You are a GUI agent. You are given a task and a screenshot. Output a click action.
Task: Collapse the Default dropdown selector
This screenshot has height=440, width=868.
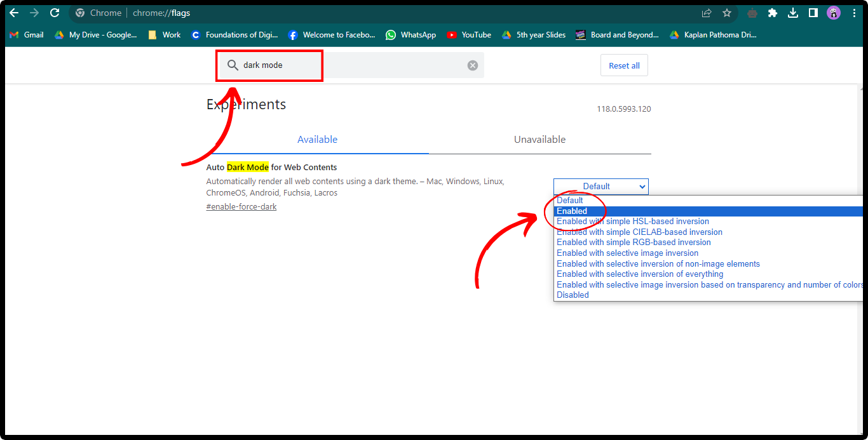tap(600, 186)
